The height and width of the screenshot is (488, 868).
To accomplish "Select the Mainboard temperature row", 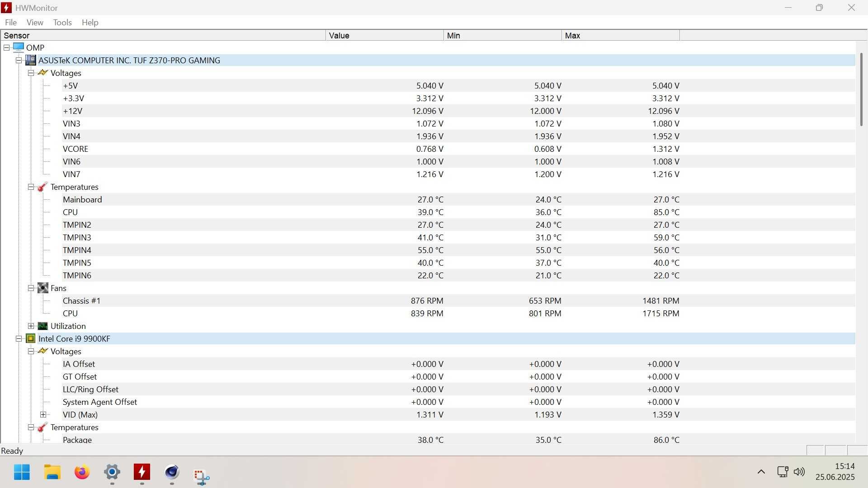I will coord(458,199).
